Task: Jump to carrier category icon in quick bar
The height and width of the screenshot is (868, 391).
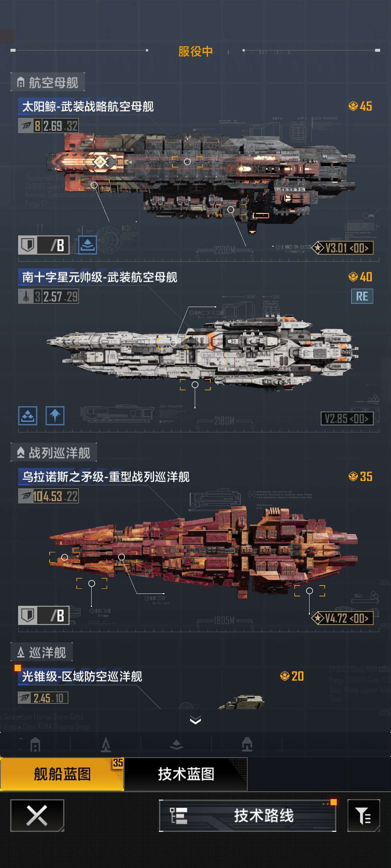Action: [x=35, y=745]
